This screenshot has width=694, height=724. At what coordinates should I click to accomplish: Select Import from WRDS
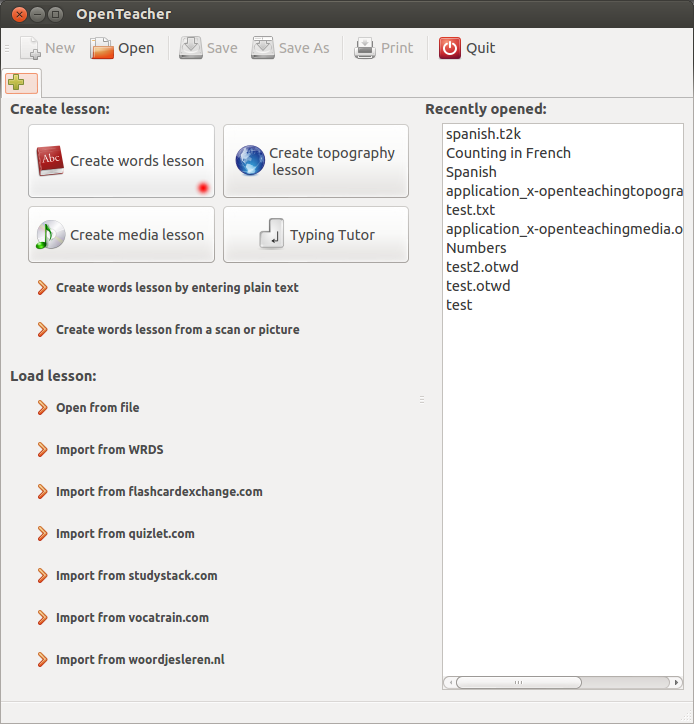109,450
